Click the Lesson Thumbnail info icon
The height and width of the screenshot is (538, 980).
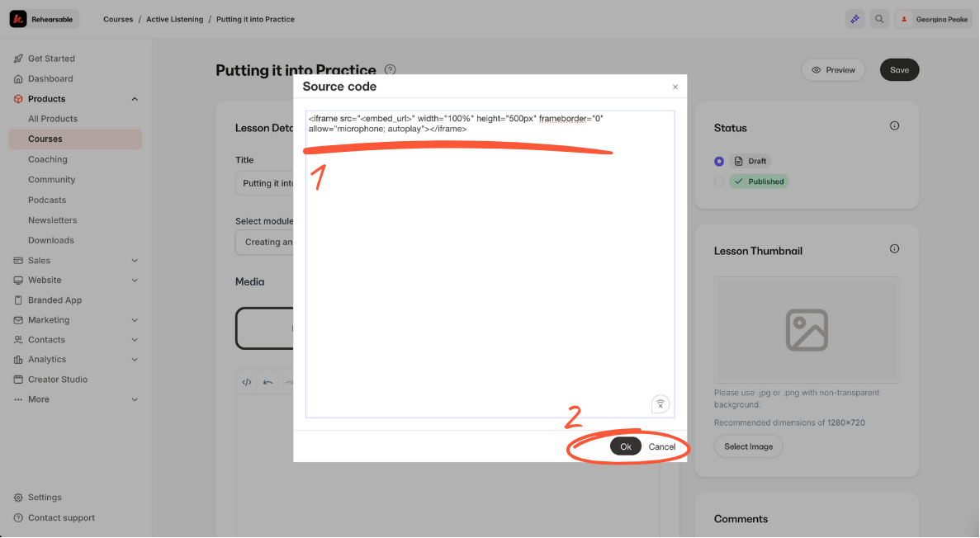coord(894,249)
